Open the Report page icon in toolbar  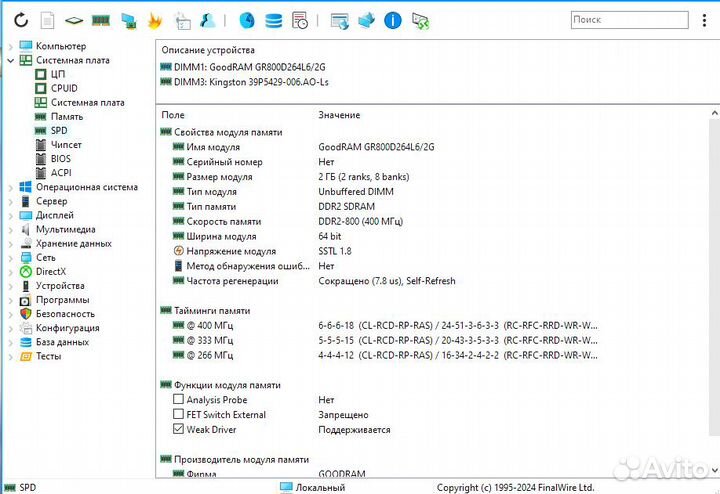click(46, 20)
